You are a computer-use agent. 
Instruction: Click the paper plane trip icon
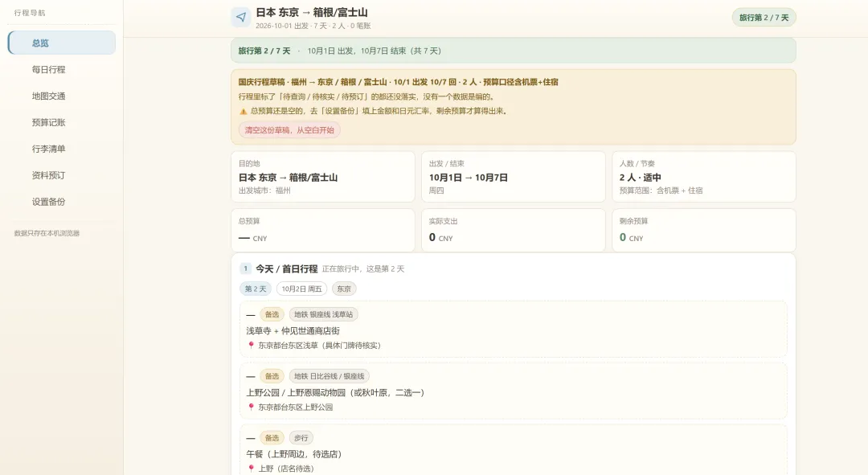241,17
